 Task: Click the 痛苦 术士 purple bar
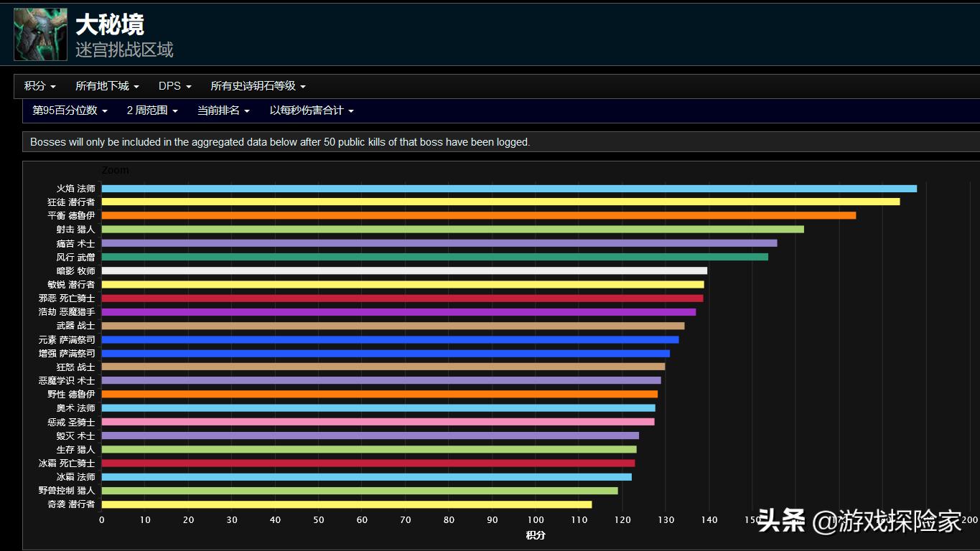click(439, 243)
